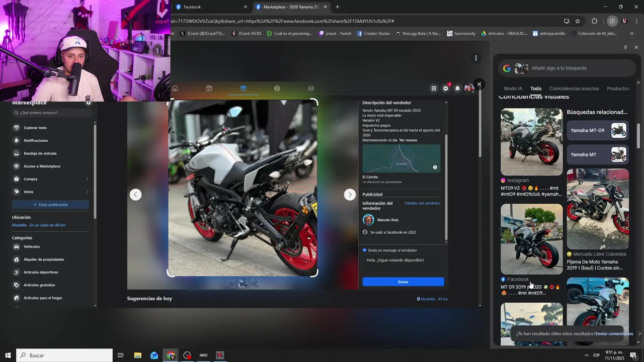Click the Google Lens search box

click(567, 68)
